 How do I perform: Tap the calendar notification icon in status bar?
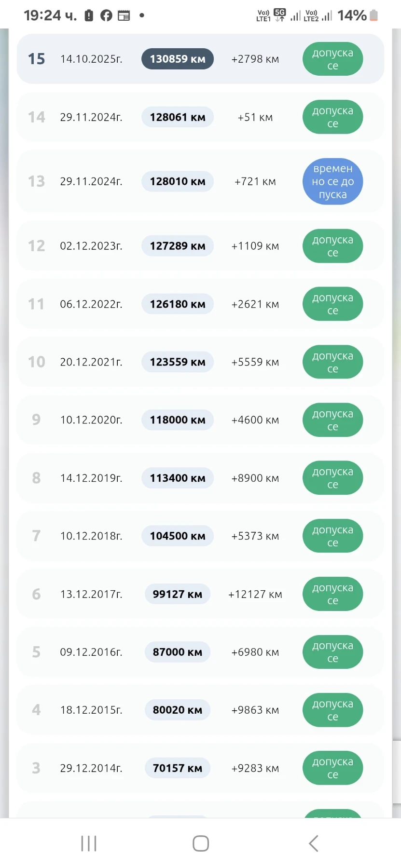[124, 15]
